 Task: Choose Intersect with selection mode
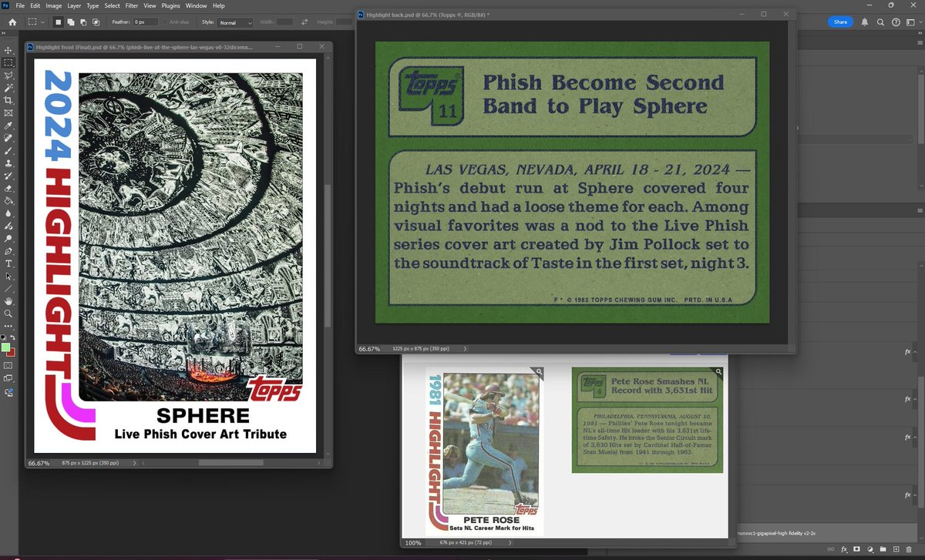point(96,22)
